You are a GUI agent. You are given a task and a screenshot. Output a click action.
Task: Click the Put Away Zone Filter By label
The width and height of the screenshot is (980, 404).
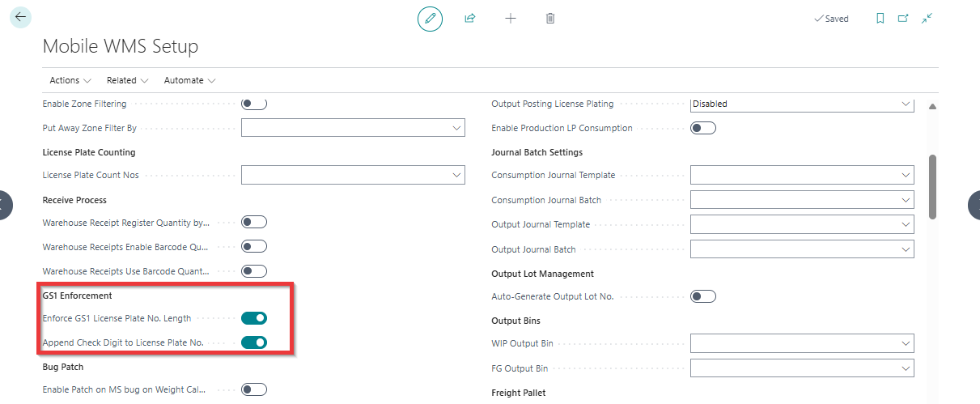click(x=89, y=128)
